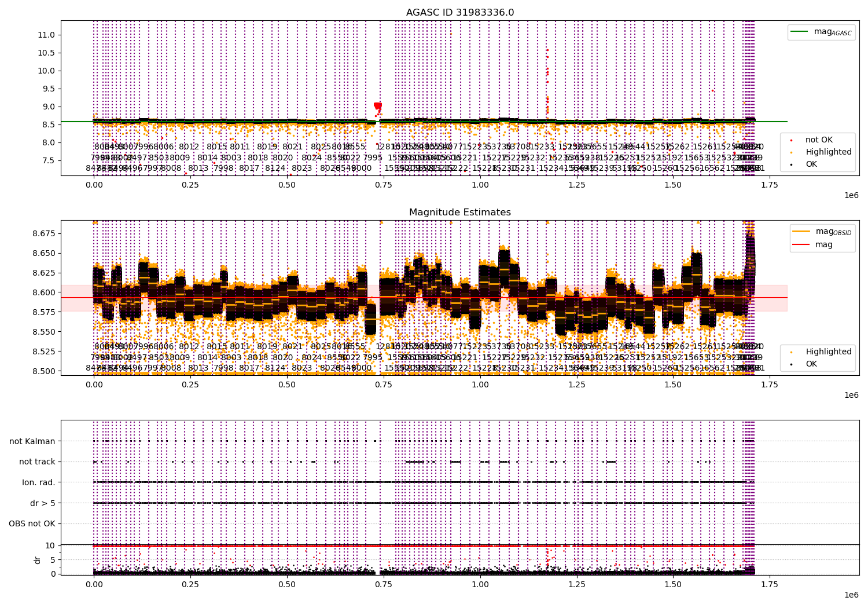Click the 'OBS not OK' row label
This screenshot has width=868, height=608.
pyautogui.click(x=32, y=523)
